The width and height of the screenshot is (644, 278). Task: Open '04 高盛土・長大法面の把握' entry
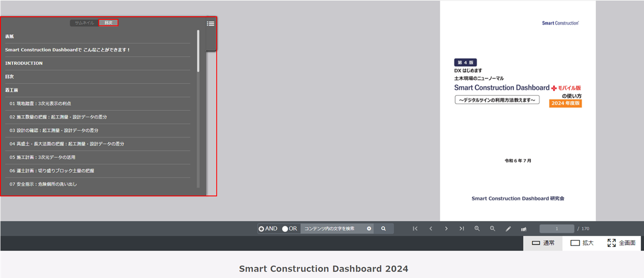[x=97, y=144]
